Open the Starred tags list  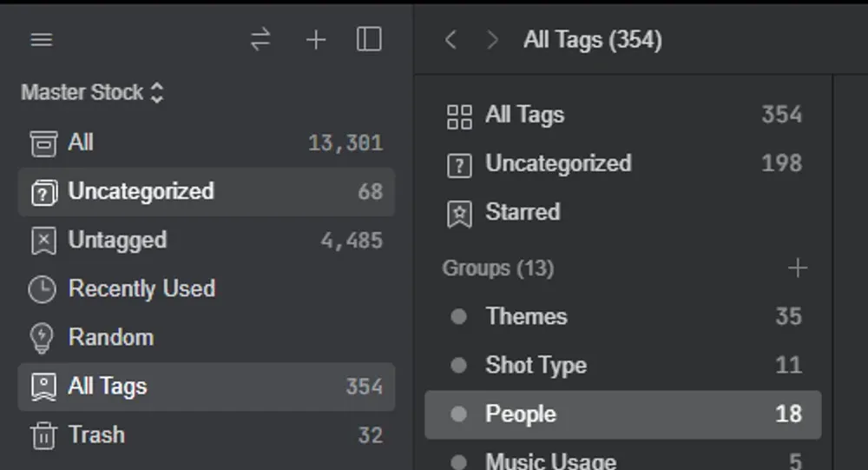(622, 212)
